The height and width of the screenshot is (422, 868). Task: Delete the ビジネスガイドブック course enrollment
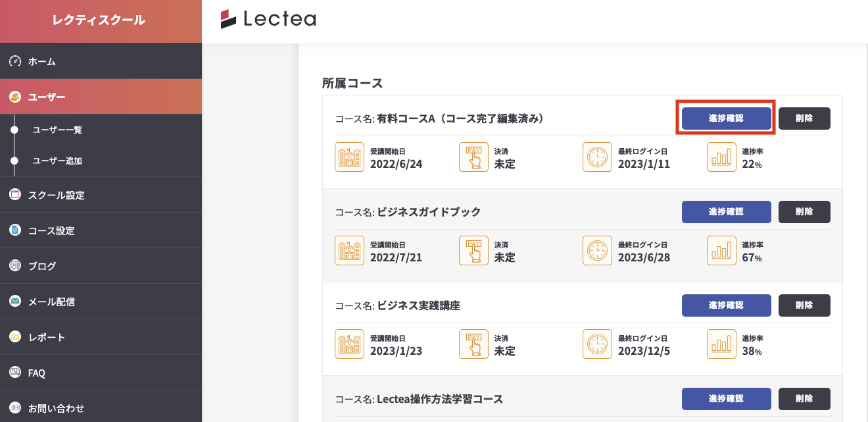804,212
